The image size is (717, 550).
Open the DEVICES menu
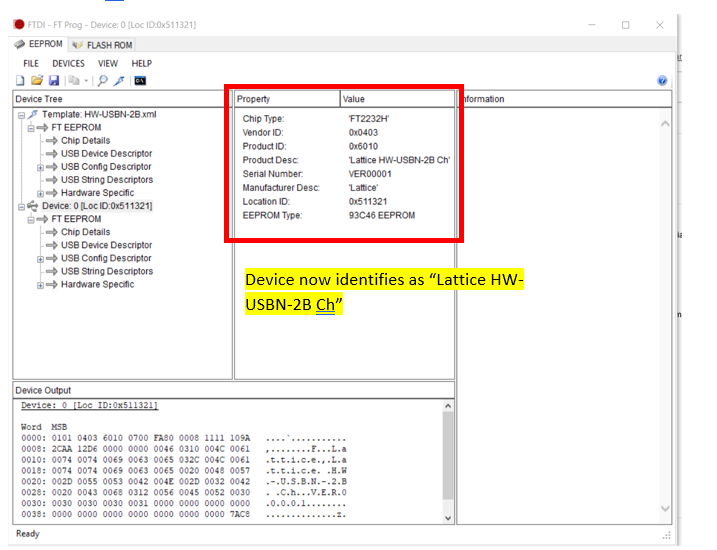[69, 64]
